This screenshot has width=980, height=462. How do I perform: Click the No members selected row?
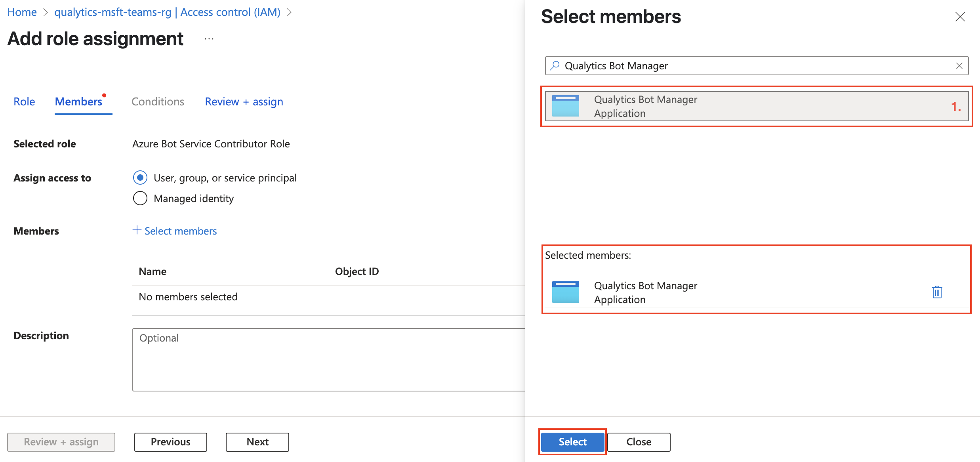[x=329, y=297]
